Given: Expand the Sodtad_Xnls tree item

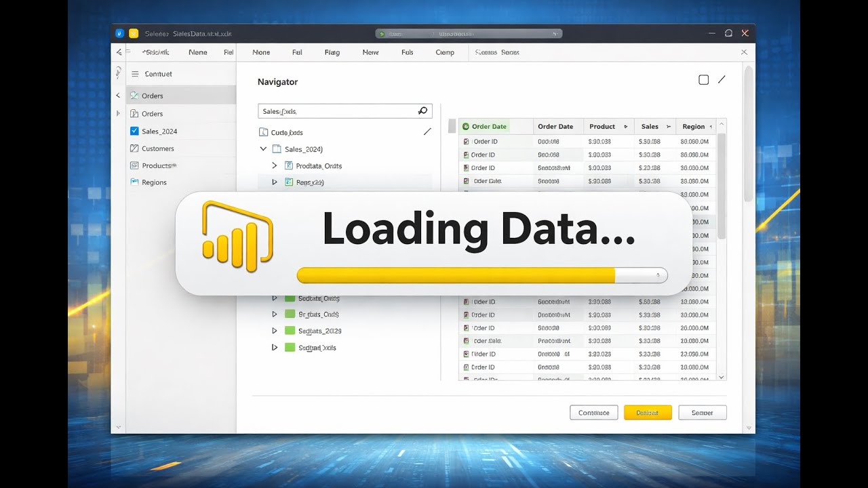Looking at the screenshot, I should coord(275,347).
